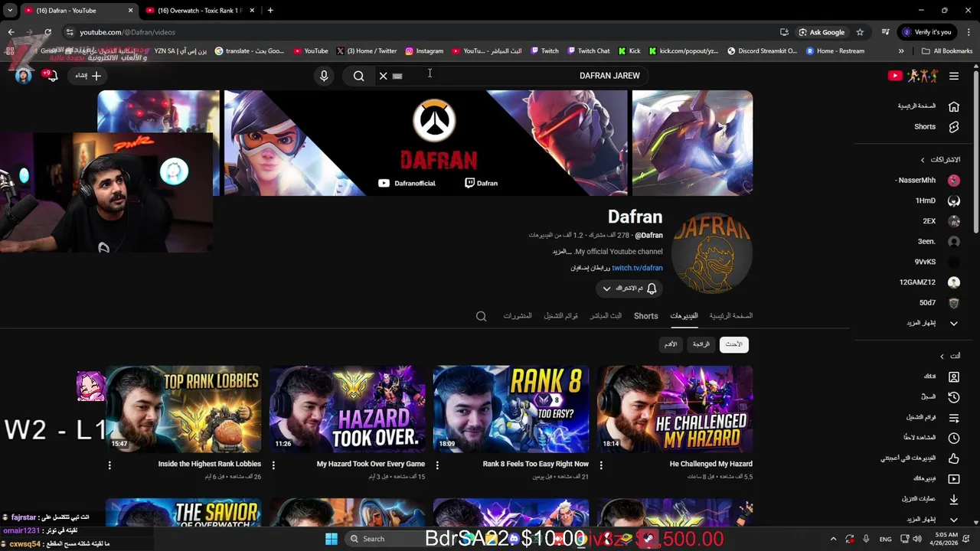The width and height of the screenshot is (980, 551).
Task: Select the Popular sort chip
Action: (x=701, y=344)
